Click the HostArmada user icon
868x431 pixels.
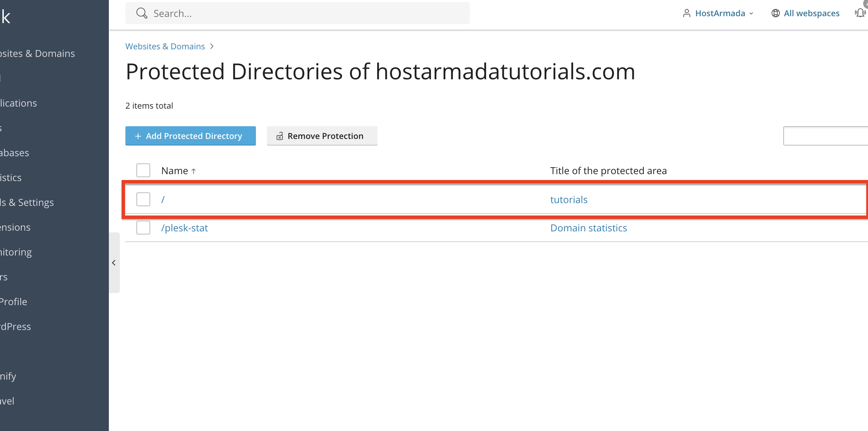[686, 13]
